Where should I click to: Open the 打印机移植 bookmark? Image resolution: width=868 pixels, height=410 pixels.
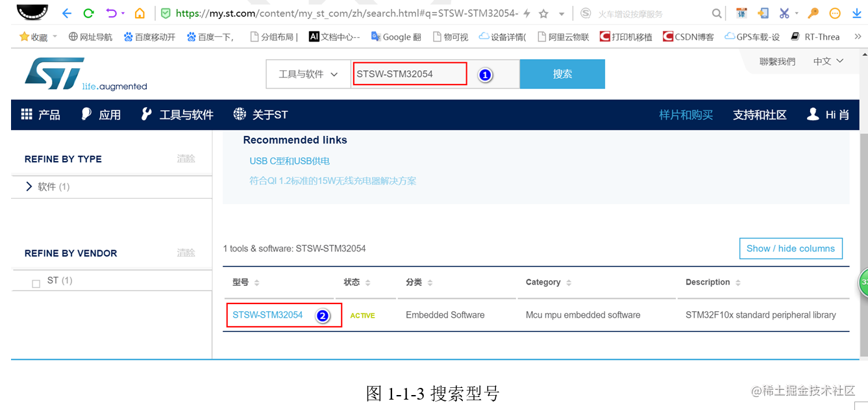click(x=626, y=37)
